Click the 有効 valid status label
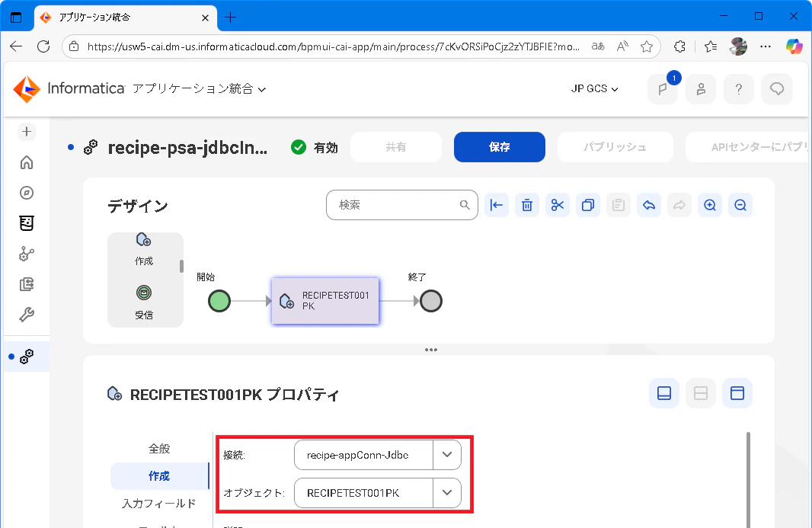Screen dimensions: 812x528 326,148
